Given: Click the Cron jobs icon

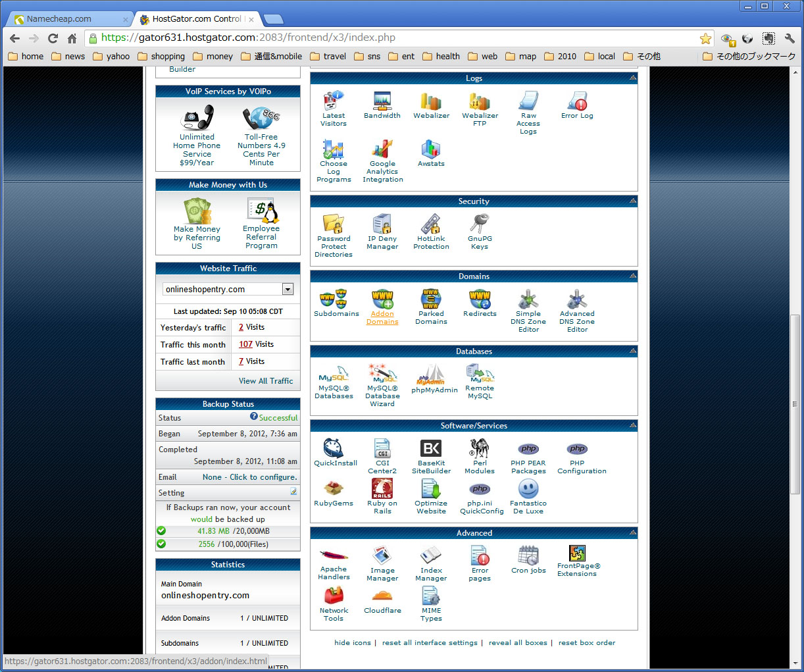Looking at the screenshot, I should point(528,557).
